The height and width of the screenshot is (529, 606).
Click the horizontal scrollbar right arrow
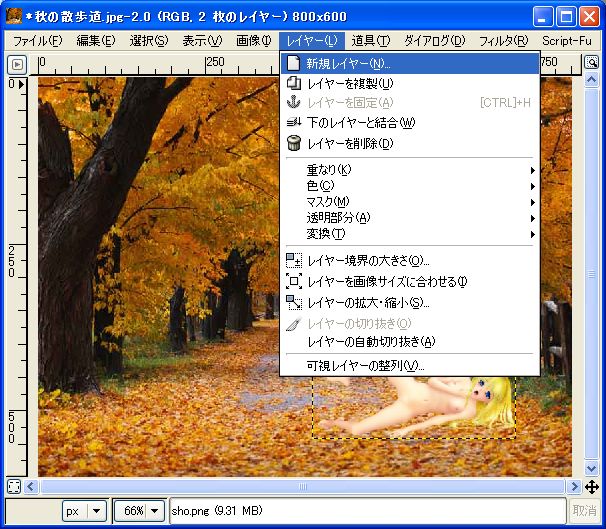click(x=574, y=486)
